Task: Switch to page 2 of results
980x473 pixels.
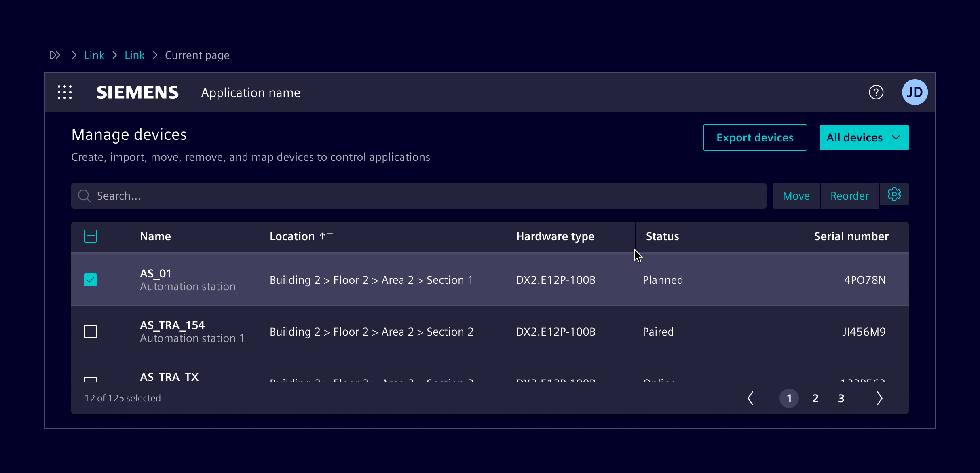Action: click(815, 398)
